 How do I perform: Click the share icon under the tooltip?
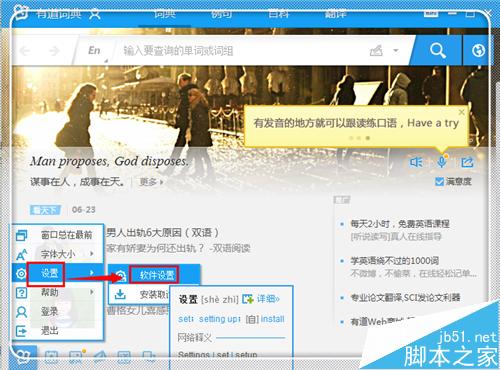point(467,162)
